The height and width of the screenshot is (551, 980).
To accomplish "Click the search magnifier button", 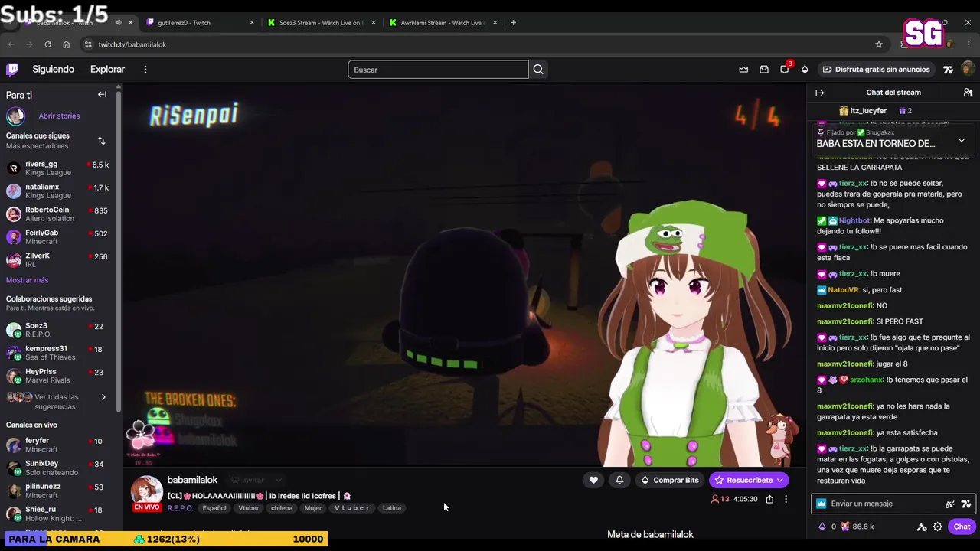I will pos(538,70).
